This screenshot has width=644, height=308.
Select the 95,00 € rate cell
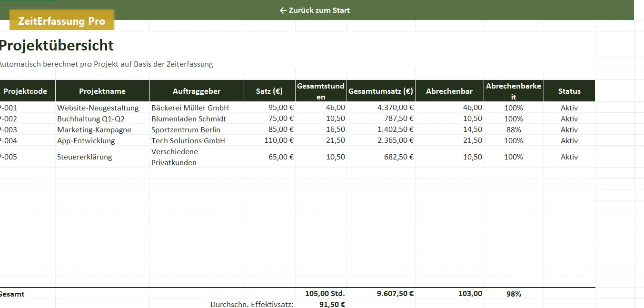coord(269,108)
